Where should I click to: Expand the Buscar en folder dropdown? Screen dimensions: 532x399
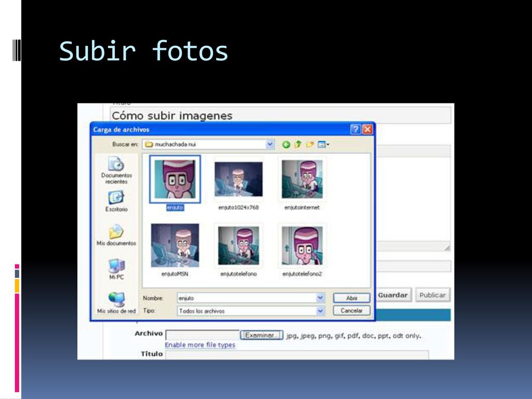[x=270, y=144]
